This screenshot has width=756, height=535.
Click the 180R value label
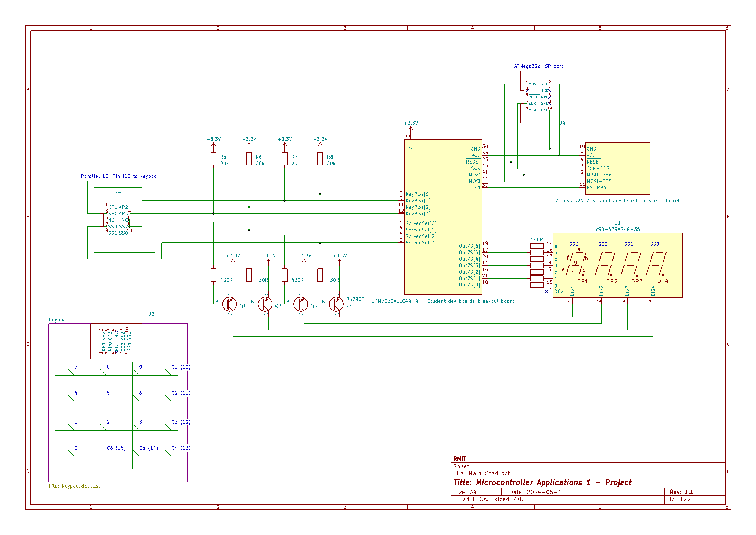pos(537,239)
